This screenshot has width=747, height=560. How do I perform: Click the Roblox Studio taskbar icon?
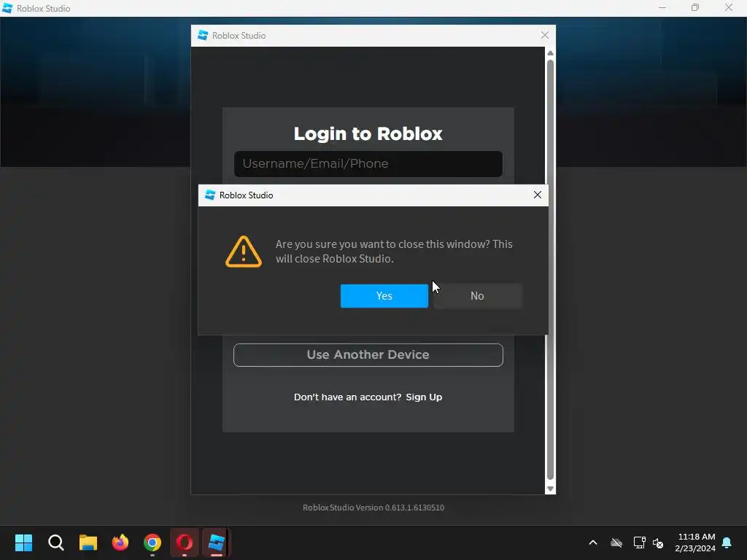216,542
